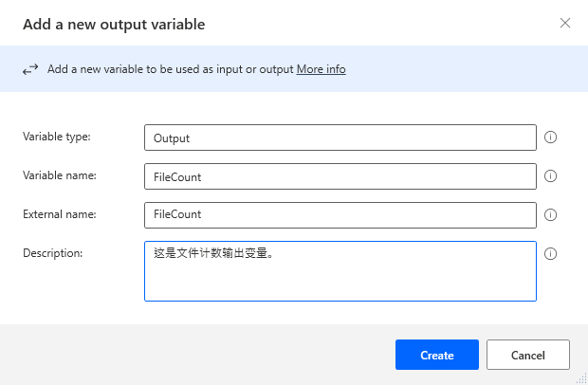Click the info icon beside Variable name
The image size is (588, 385).
tap(550, 176)
